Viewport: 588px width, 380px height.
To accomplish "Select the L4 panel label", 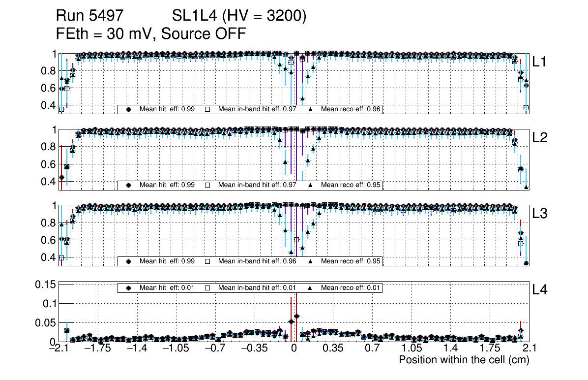I will coord(540,290).
